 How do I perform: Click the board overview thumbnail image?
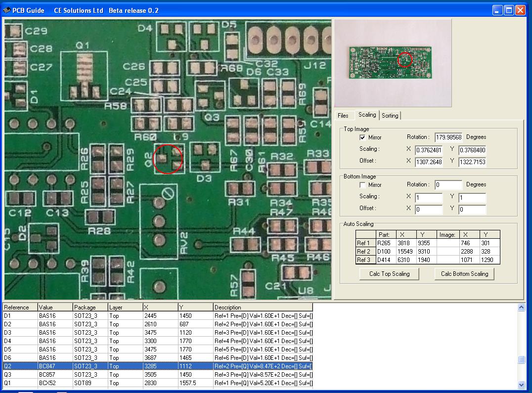393,63
